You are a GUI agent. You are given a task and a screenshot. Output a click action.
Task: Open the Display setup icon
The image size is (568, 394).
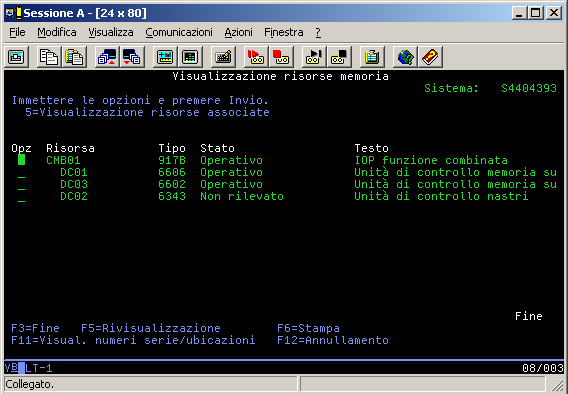(165, 57)
